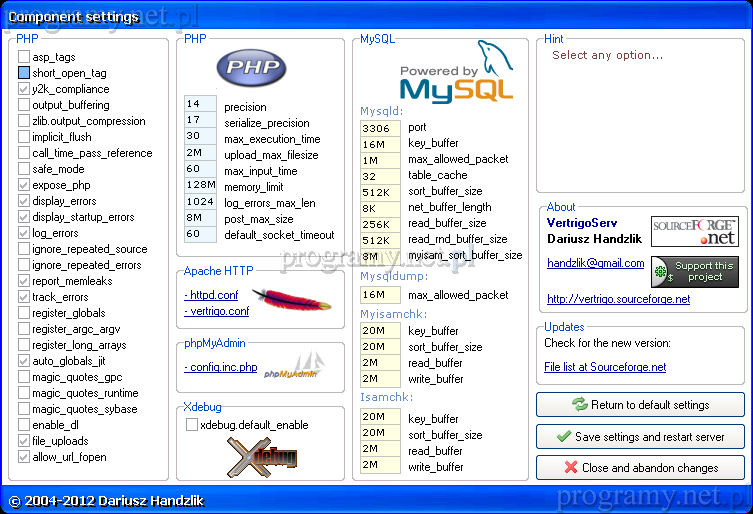Click the Xdebug logo image
The image size is (753, 514).
click(261, 457)
